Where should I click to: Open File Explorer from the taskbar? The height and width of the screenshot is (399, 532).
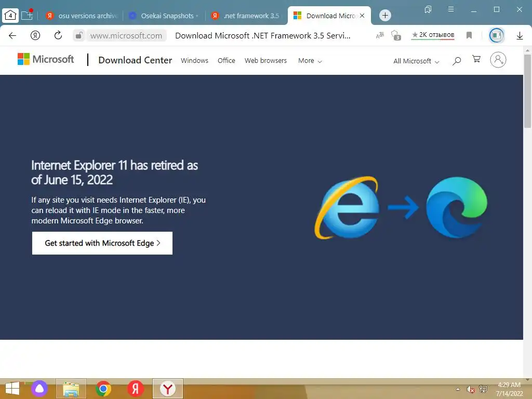coord(71,389)
